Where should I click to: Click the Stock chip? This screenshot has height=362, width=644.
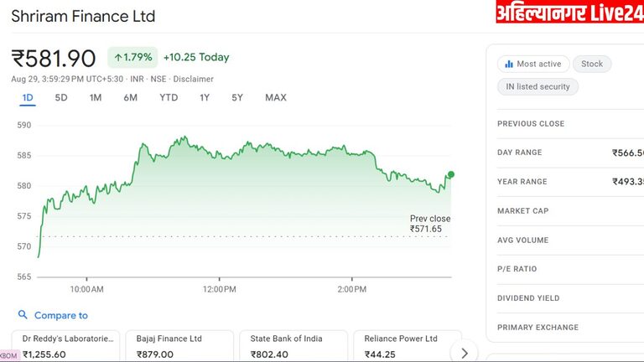click(592, 64)
